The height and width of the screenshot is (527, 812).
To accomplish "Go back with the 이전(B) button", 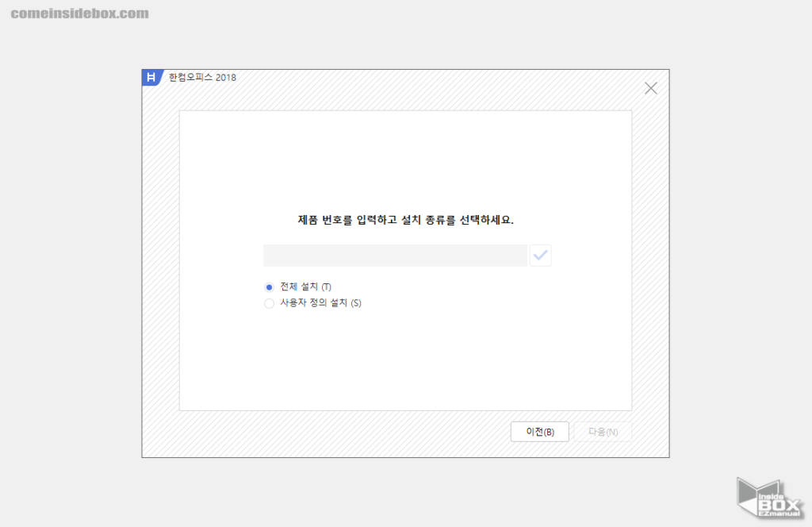I will (539, 432).
